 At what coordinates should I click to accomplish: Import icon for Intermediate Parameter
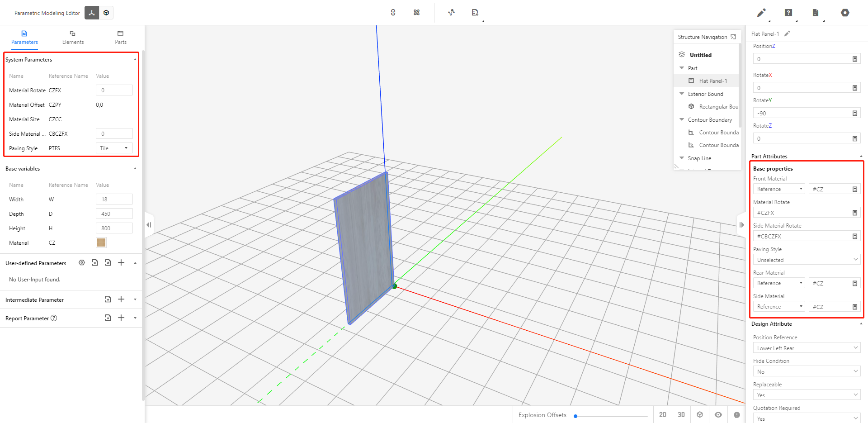click(108, 299)
